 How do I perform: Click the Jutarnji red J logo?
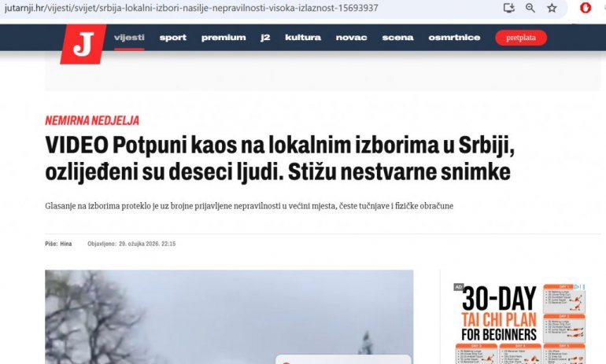[x=83, y=43]
